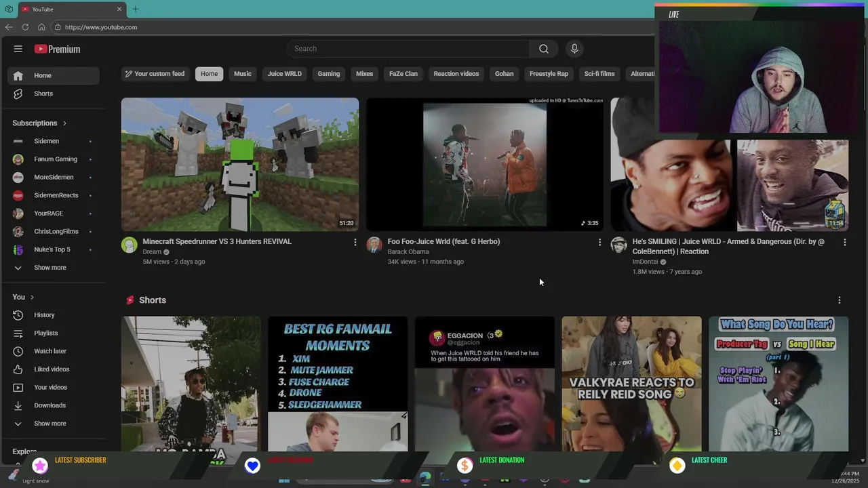Open the YouTube hamburger guide menu
The height and width of the screenshot is (488, 868).
coord(18,49)
